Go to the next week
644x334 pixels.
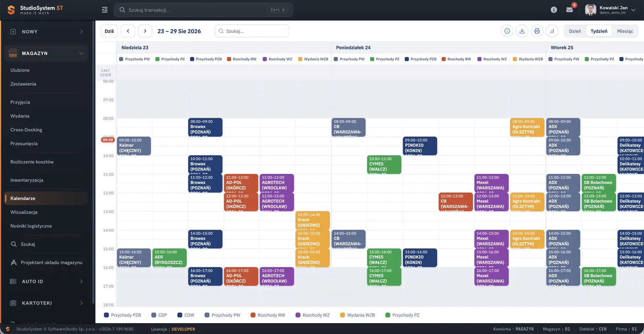click(145, 31)
